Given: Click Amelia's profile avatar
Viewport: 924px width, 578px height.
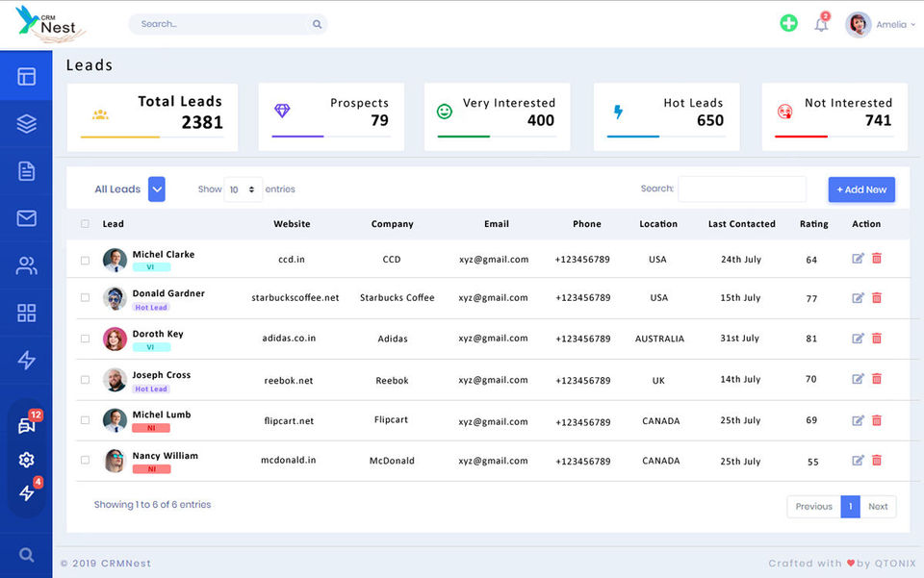Looking at the screenshot, I should 858,25.
